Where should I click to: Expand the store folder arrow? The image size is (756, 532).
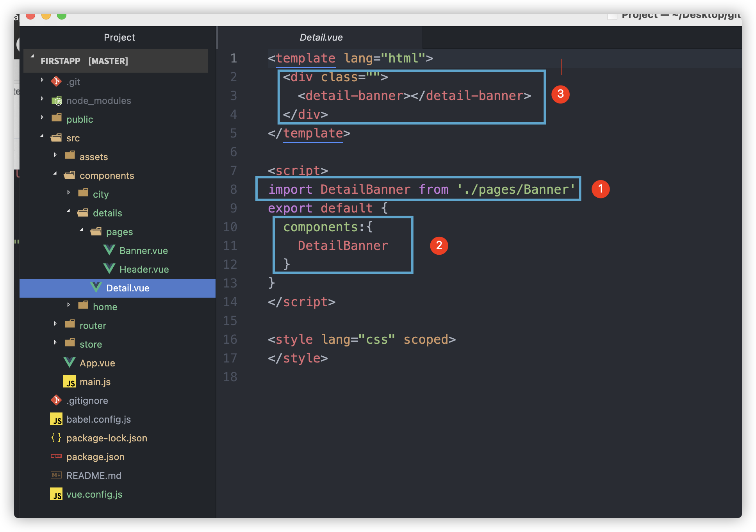(x=55, y=343)
